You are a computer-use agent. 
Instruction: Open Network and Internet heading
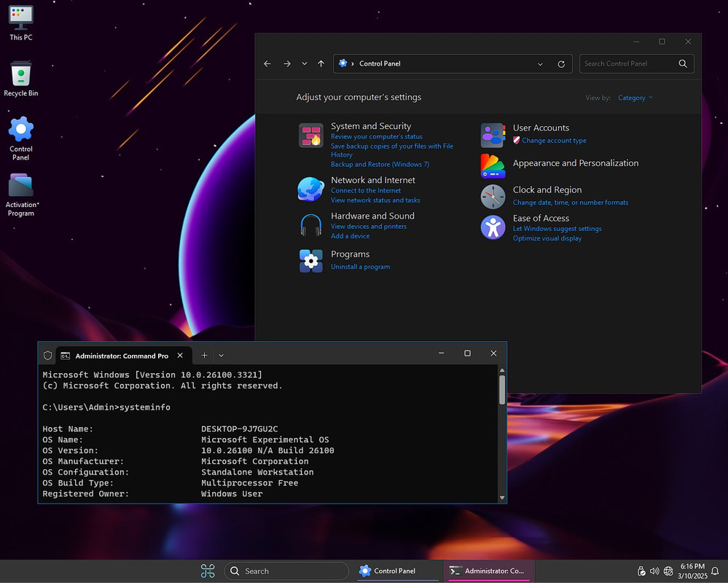373,180
